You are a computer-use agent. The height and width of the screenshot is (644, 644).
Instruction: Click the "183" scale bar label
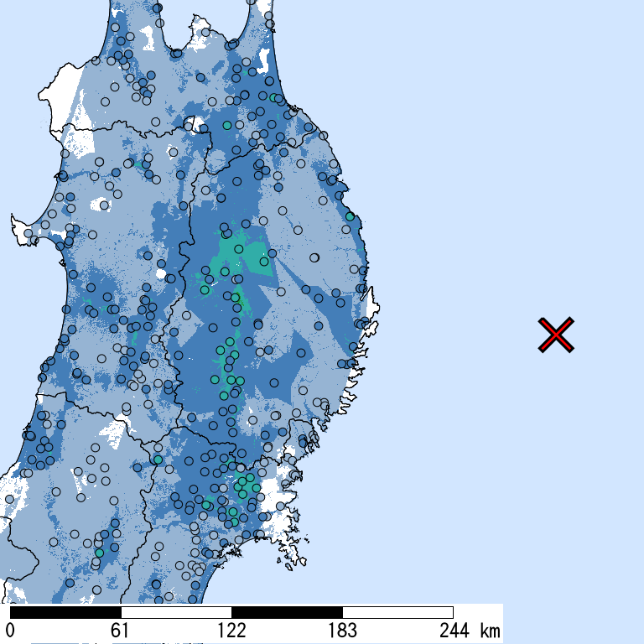click(x=342, y=630)
